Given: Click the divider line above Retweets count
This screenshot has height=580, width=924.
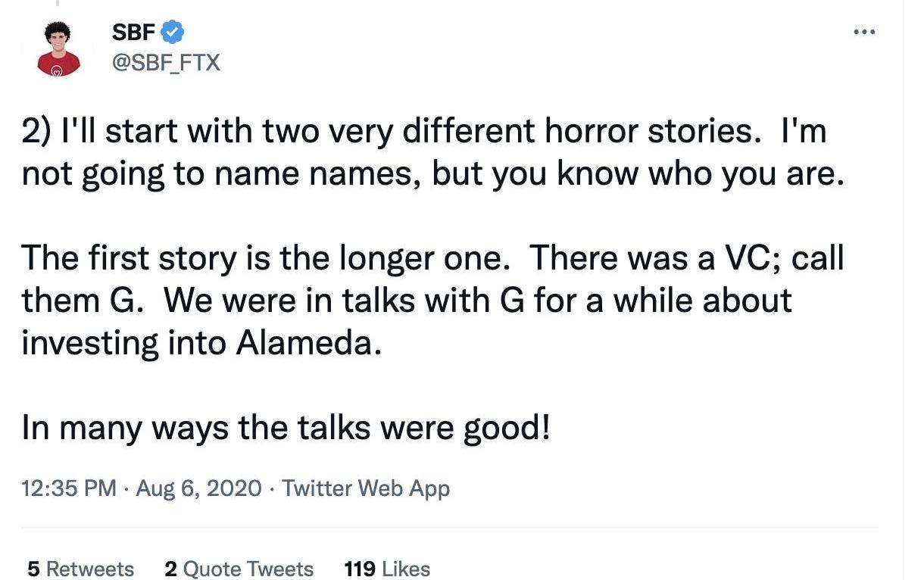Looking at the screenshot, I should pyautogui.click(x=450, y=527).
